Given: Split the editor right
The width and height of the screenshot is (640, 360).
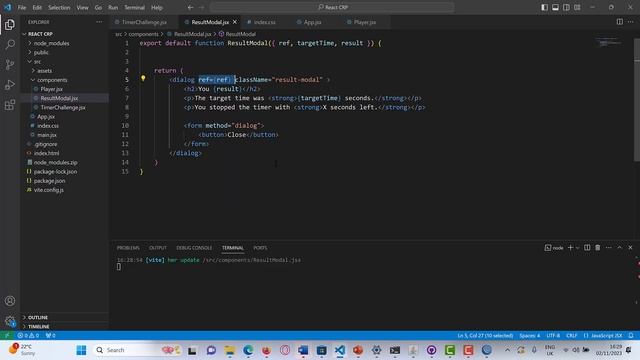Looking at the screenshot, I should pos(620,22).
